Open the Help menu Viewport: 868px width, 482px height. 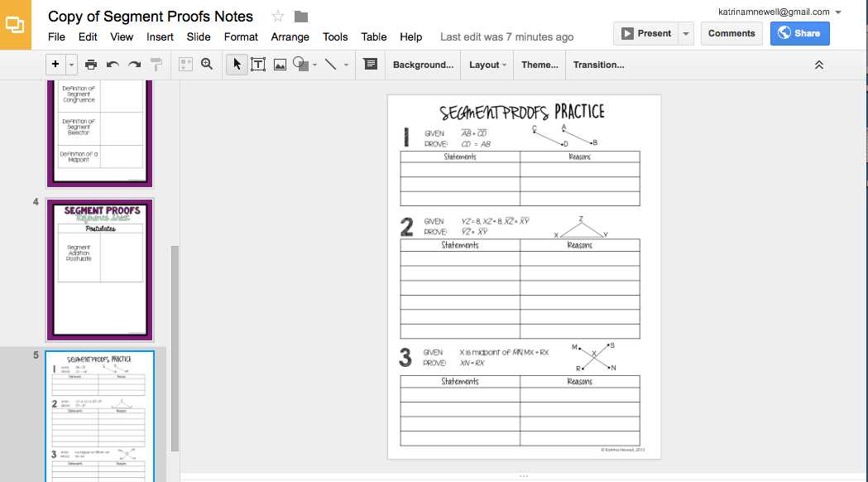410,37
